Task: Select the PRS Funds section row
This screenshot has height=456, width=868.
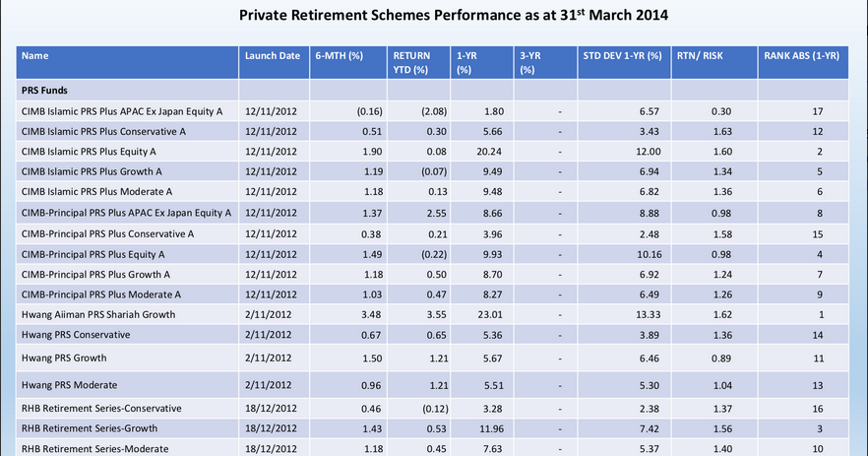Action: pos(432,91)
